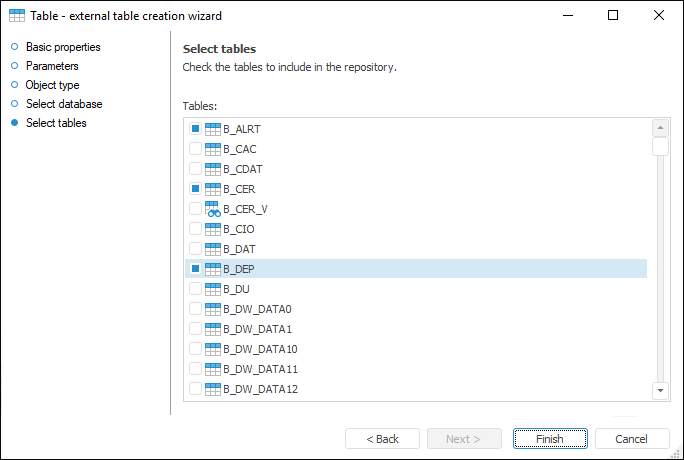Uncheck the B_ALRT table checkbox
Image resolution: width=684 pixels, height=460 pixels.
coord(195,129)
